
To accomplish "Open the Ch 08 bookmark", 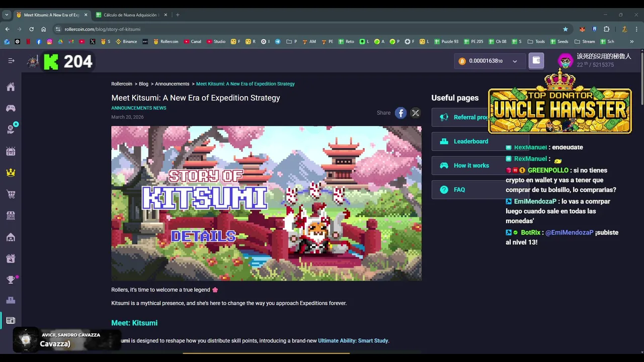I will coord(497,42).
